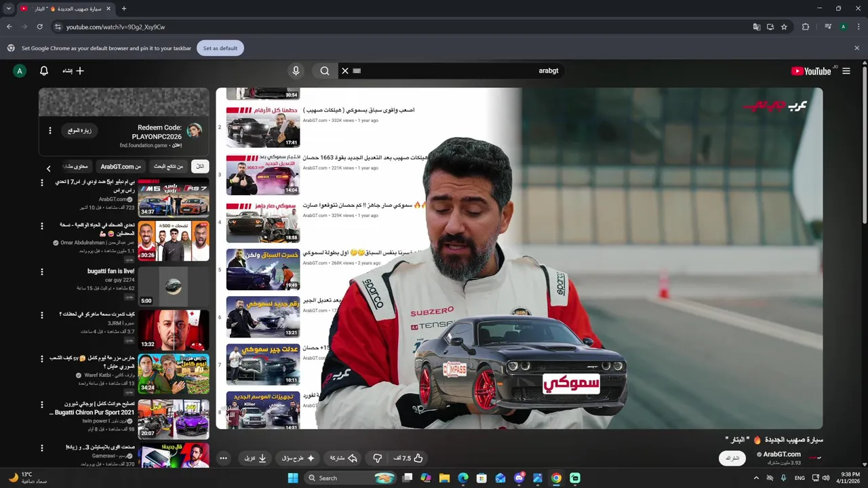
Task: Open the Chrome three-dot menu
Action: coord(858,27)
